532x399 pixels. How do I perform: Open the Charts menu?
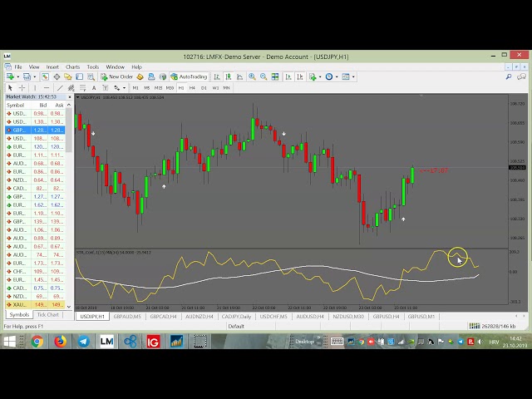click(x=72, y=66)
